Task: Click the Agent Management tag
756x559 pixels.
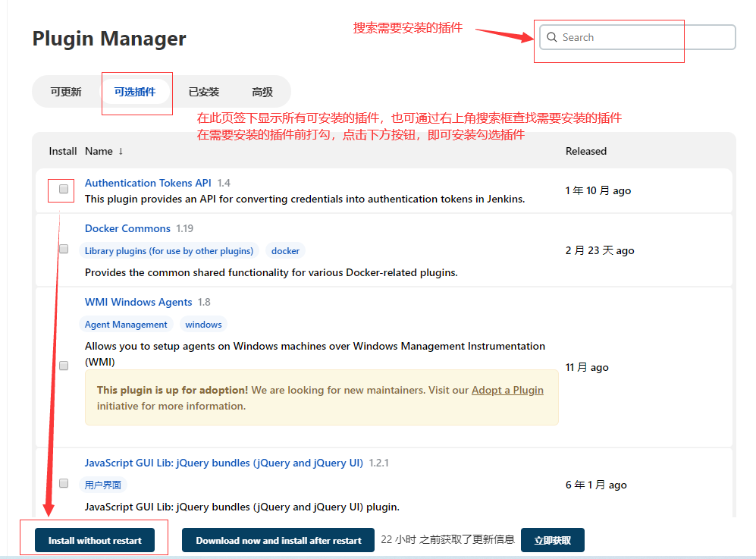Action: pos(126,325)
